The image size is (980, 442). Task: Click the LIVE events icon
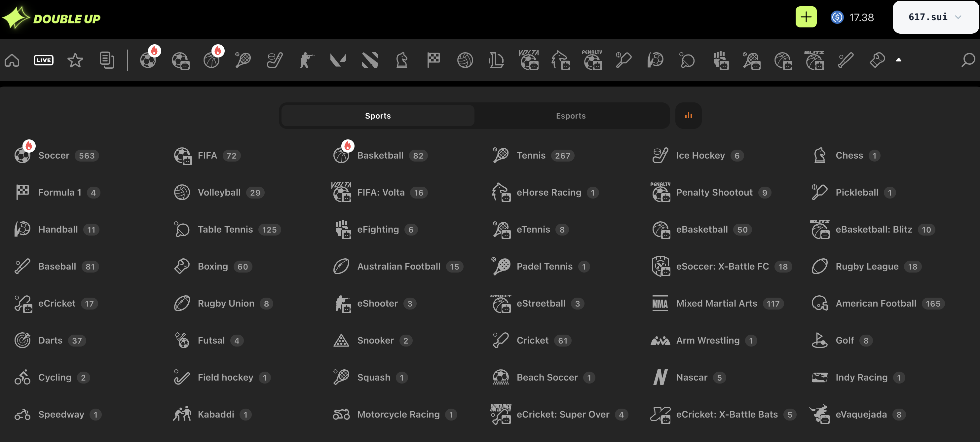point(43,60)
